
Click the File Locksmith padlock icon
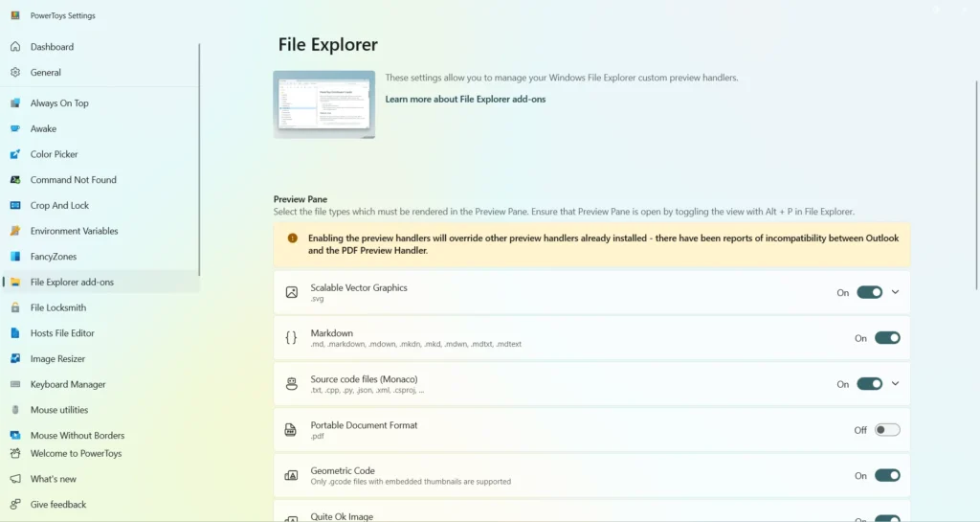pyautogui.click(x=15, y=308)
